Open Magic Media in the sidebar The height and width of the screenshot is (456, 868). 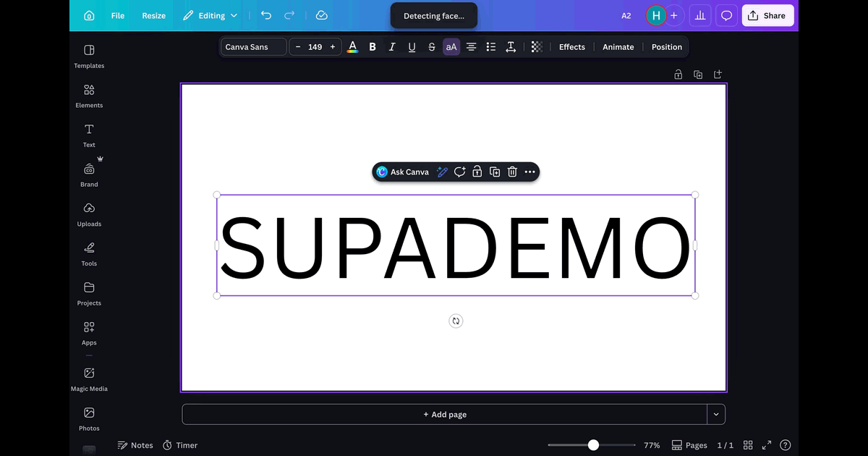89,380
